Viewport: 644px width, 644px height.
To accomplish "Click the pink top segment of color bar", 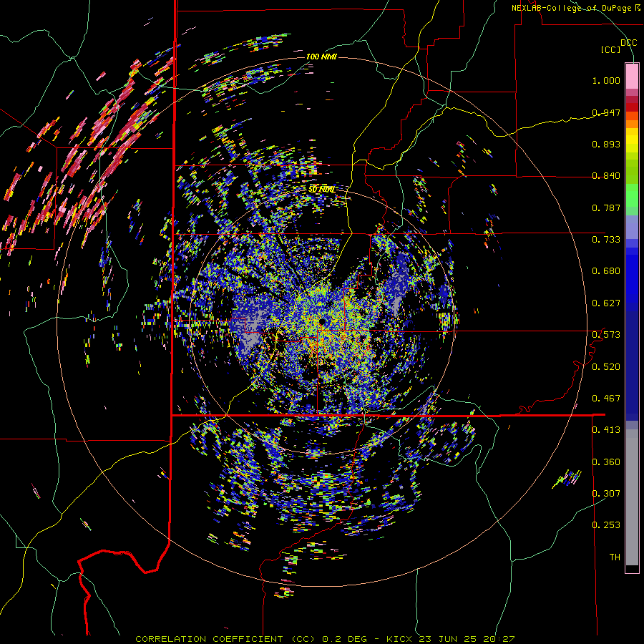I will point(632,77).
